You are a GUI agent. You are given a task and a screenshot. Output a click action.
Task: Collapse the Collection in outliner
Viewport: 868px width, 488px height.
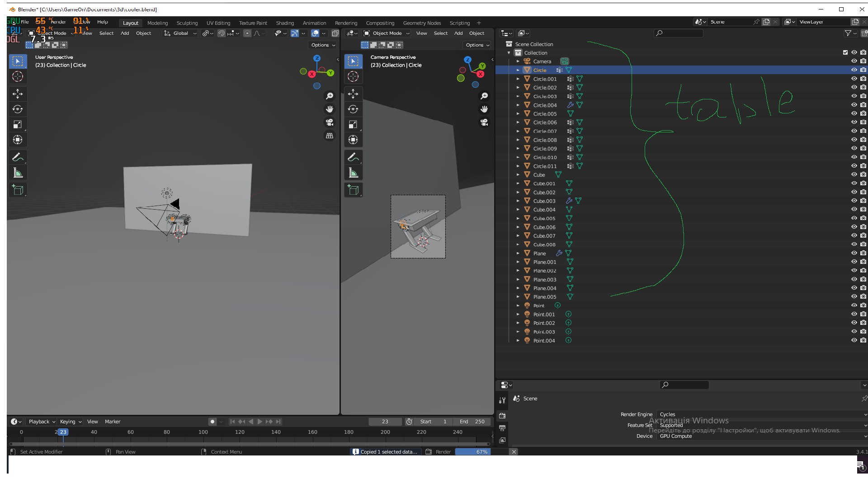click(x=509, y=52)
